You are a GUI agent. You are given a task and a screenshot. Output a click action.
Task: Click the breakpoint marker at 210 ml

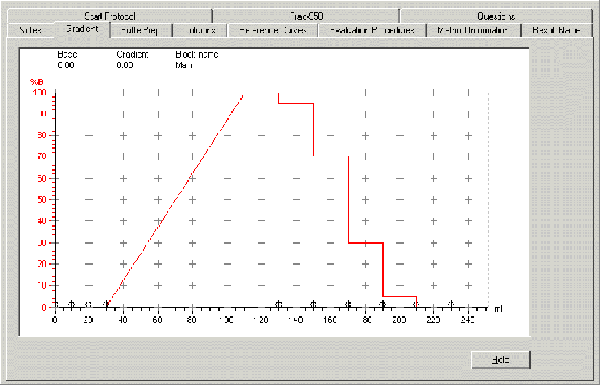coord(416,305)
